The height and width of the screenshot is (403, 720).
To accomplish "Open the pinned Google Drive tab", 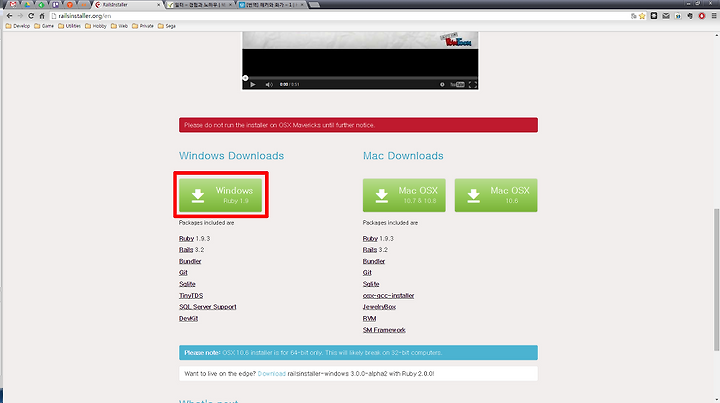I will tap(27, 5).
